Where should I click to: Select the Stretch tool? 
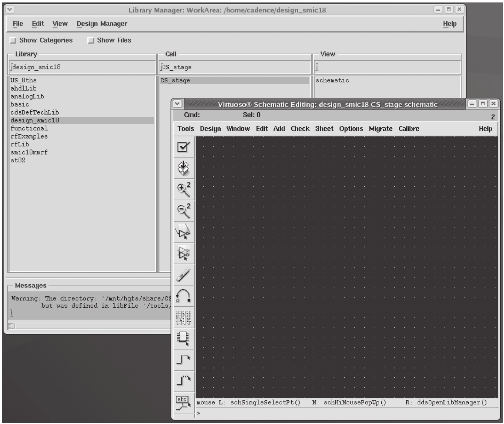point(184,232)
